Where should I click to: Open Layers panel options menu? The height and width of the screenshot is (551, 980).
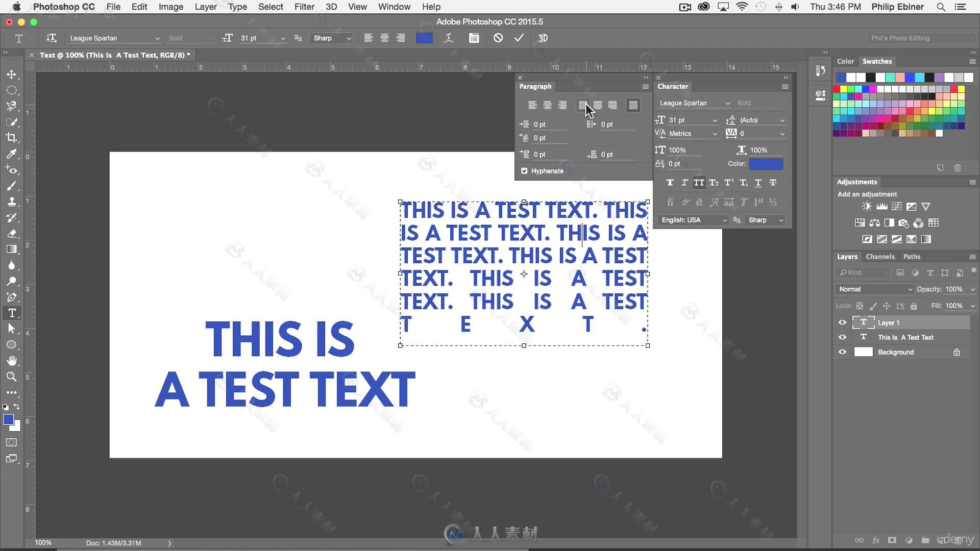coord(972,257)
